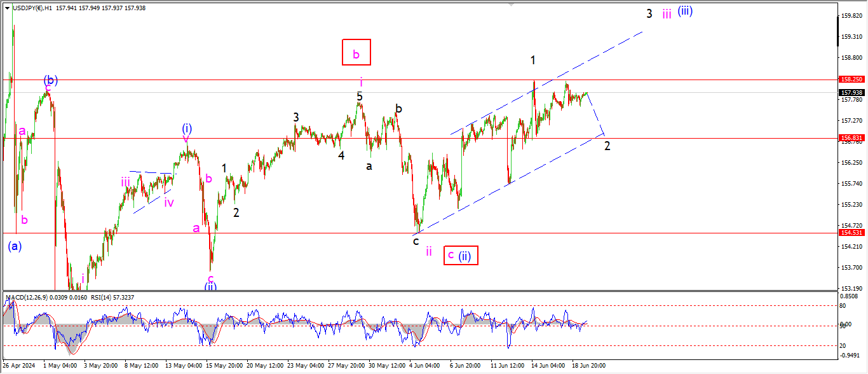Select the red boxed 'b' wave label
The height and width of the screenshot is (374, 868).
(356, 52)
